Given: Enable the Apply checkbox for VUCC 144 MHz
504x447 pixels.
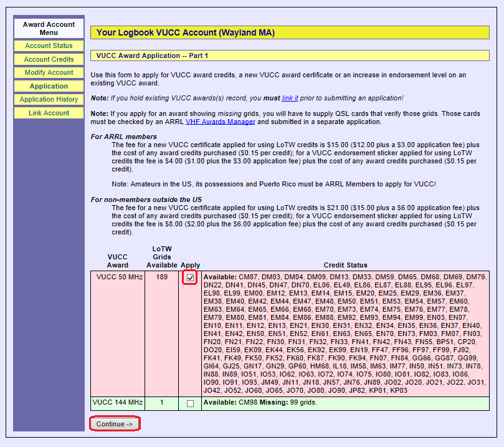Looking at the screenshot, I should 190,403.
